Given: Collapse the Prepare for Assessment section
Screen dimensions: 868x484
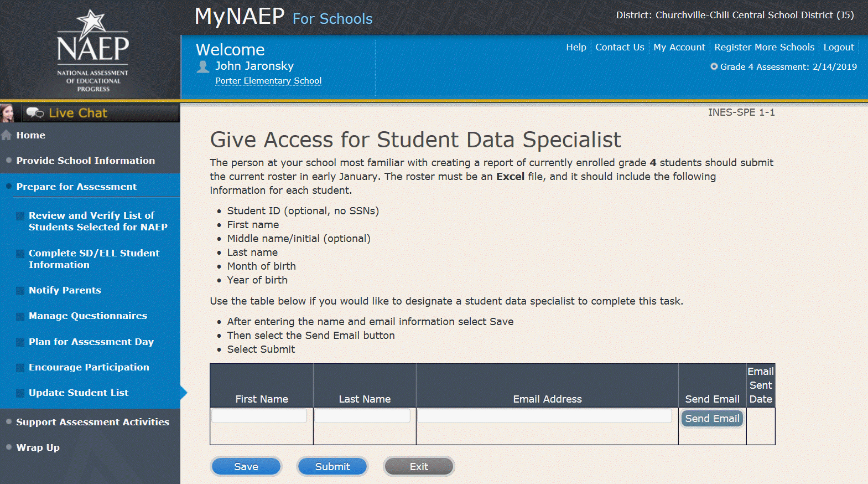Looking at the screenshot, I should click(x=76, y=187).
